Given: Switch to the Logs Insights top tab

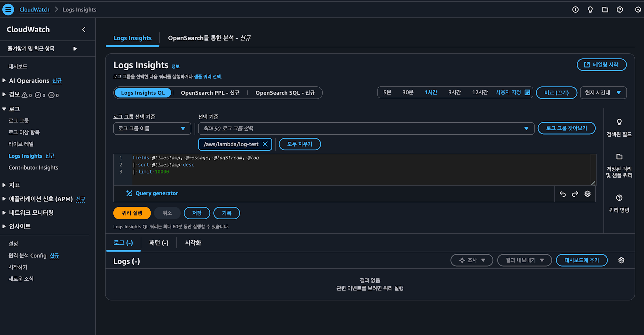Looking at the screenshot, I should (132, 38).
